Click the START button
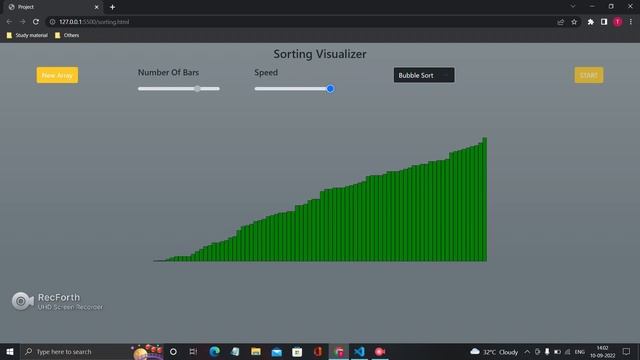The image size is (640, 360). [589, 75]
